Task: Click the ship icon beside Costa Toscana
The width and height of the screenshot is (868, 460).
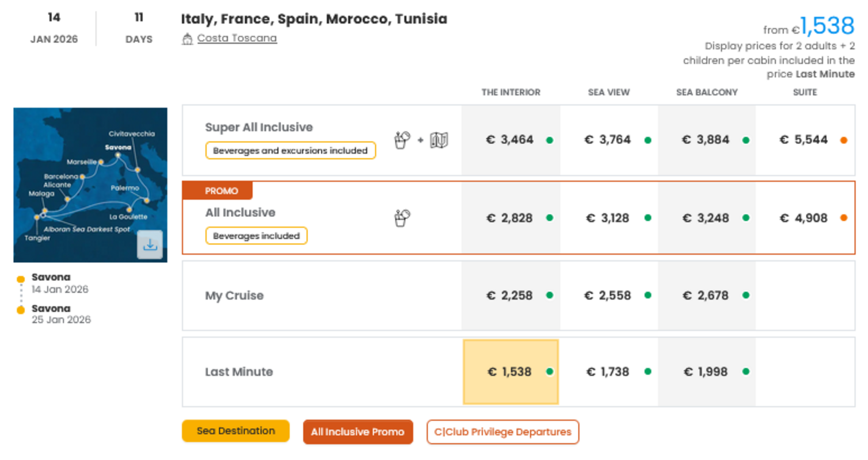Action: pyautogui.click(x=187, y=39)
